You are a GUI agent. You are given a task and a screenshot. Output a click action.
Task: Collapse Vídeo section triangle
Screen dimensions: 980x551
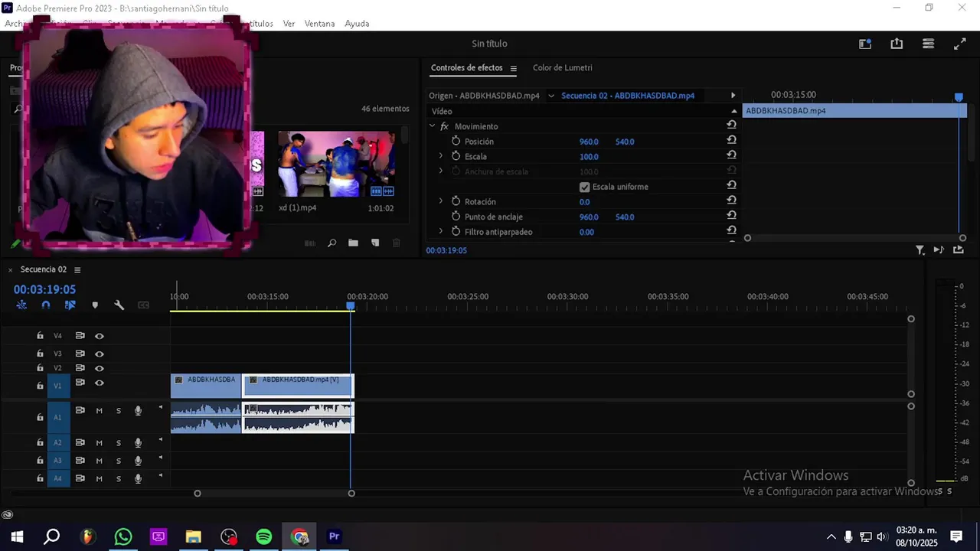[x=733, y=111]
